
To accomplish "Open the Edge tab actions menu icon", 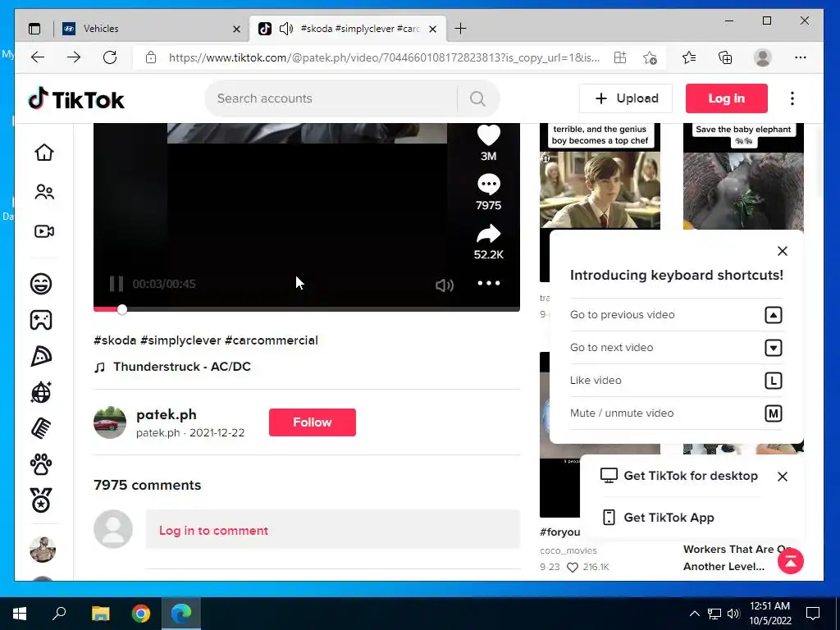I will pyautogui.click(x=34, y=29).
